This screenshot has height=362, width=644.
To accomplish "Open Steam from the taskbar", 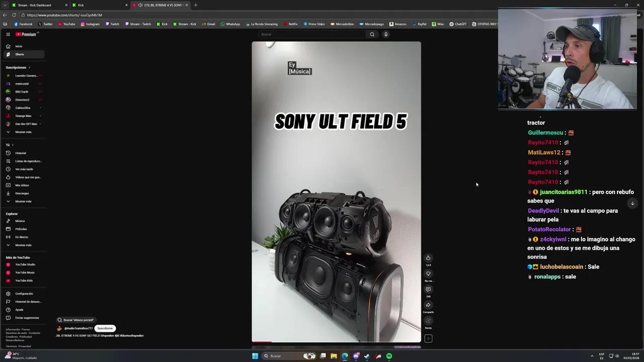I will 367,356.
